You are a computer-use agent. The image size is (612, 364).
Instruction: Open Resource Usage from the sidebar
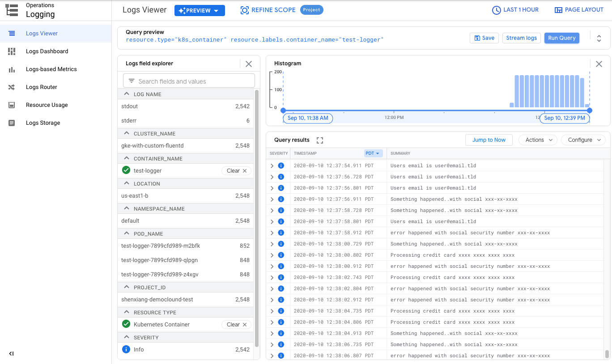coord(47,105)
